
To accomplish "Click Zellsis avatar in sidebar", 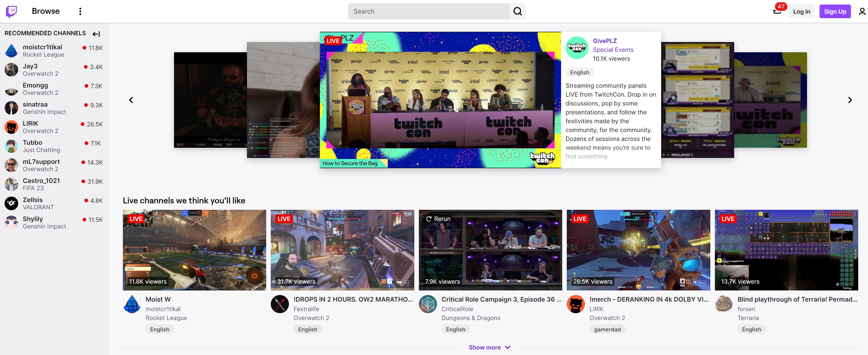I will click(x=11, y=204).
